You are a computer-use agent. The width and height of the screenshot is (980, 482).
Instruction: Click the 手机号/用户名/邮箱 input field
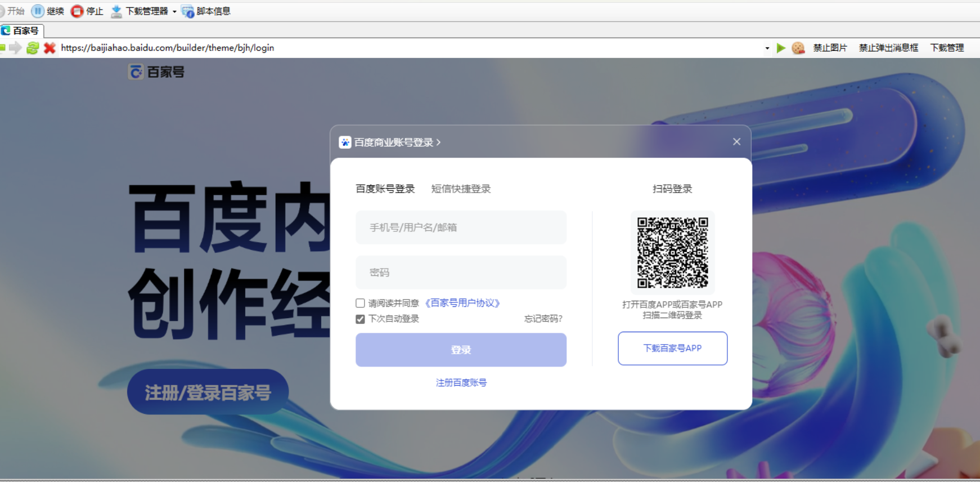461,227
